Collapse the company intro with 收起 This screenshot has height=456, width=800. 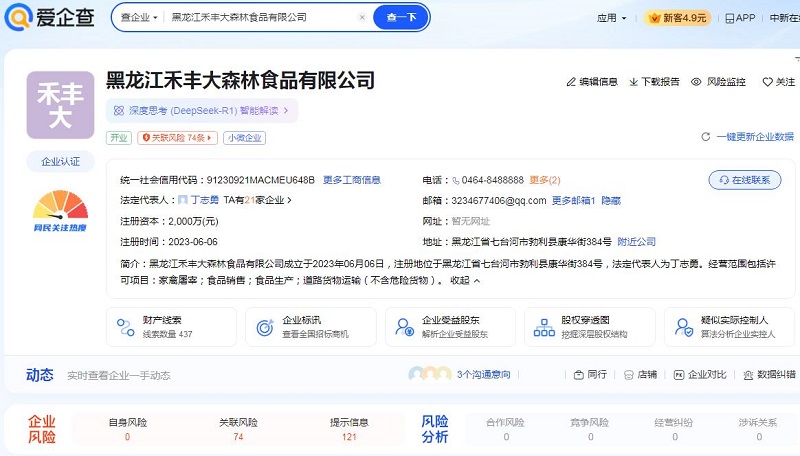click(x=464, y=281)
